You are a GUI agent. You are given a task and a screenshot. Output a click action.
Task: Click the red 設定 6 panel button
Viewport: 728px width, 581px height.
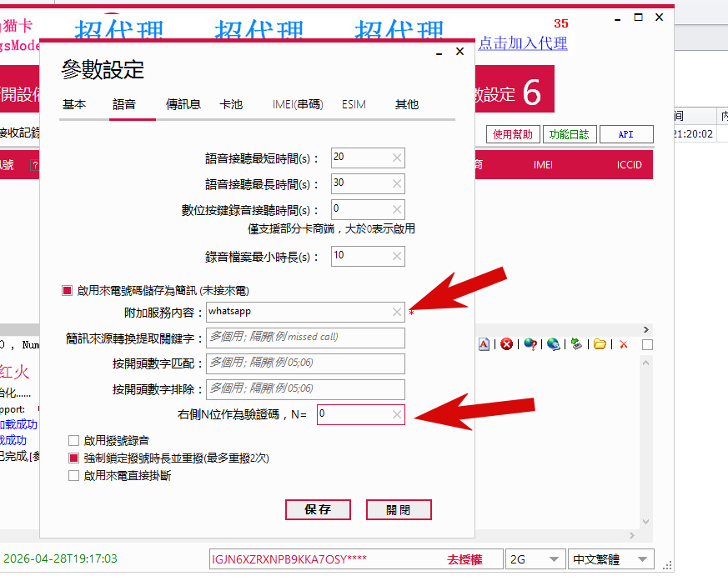(515, 88)
